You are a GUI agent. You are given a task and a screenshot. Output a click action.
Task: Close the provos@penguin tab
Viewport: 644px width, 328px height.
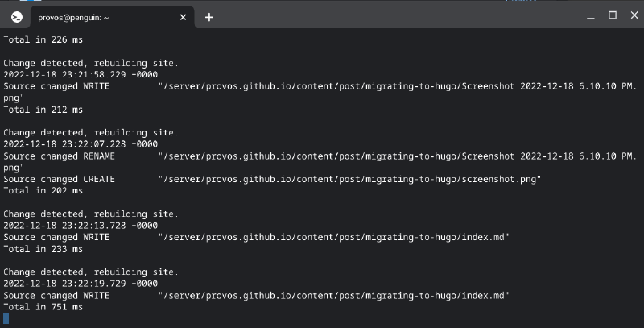tap(184, 17)
